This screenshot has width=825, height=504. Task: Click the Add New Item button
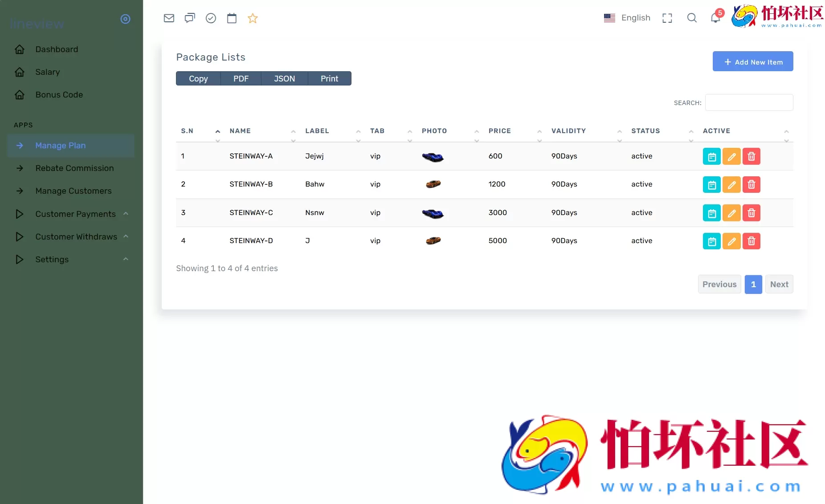click(753, 61)
